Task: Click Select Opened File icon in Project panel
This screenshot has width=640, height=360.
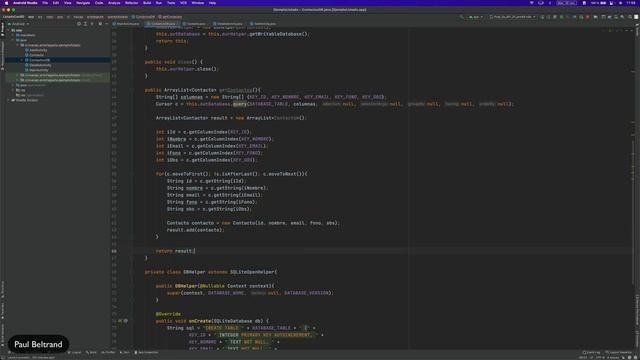Action: tap(78, 24)
